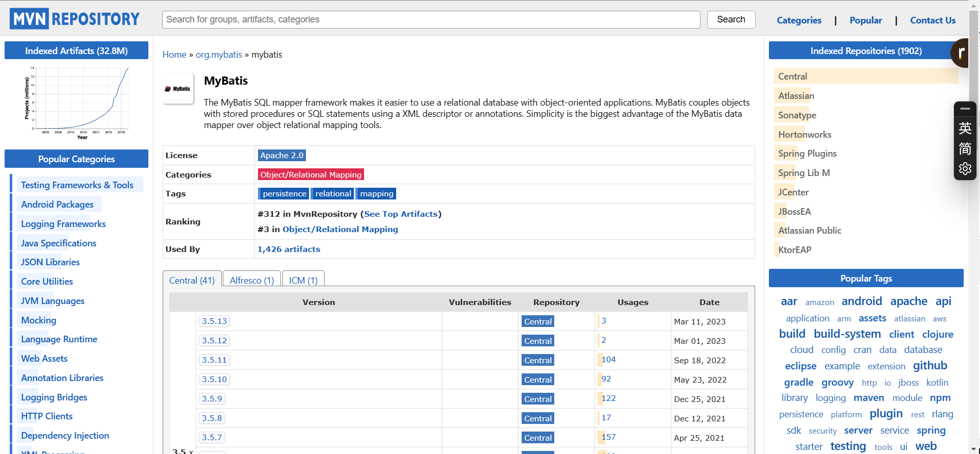Open Web Assets category
The image size is (980, 454).
(x=44, y=359)
